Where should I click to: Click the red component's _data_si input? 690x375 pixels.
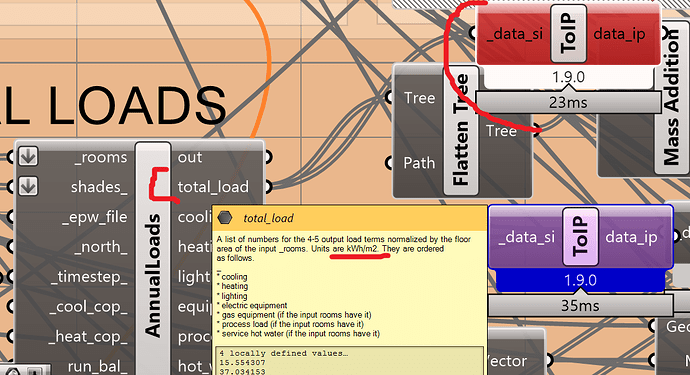pyautogui.click(x=515, y=34)
